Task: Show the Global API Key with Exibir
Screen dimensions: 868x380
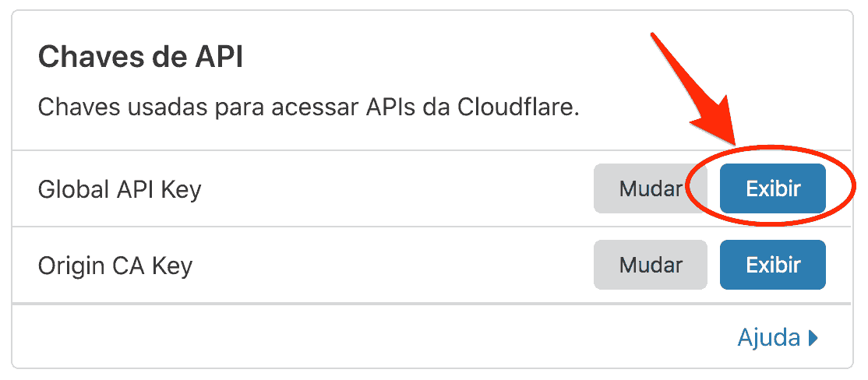Action: tap(773, 188)
